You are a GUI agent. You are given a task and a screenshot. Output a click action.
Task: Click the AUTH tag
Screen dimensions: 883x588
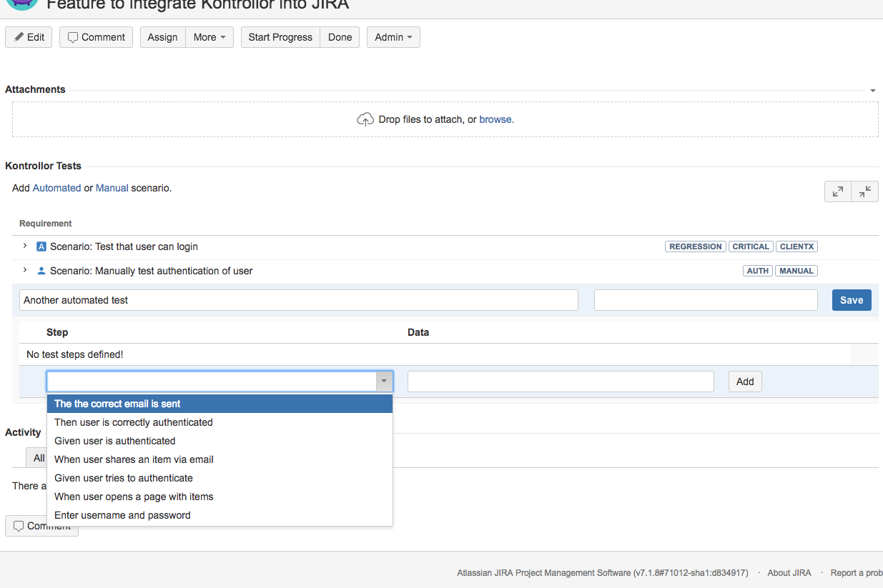[x=758, y=271]
